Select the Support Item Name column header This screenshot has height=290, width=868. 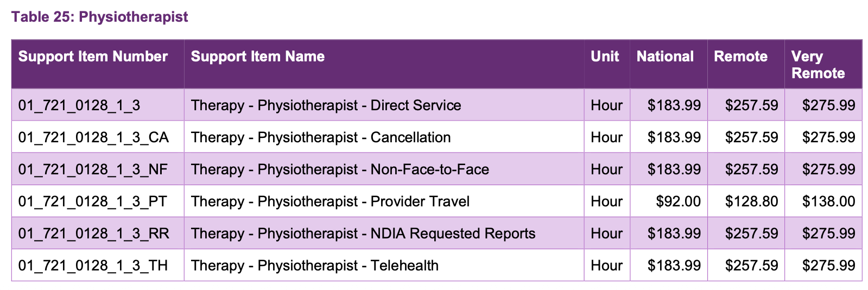point(258,56)
